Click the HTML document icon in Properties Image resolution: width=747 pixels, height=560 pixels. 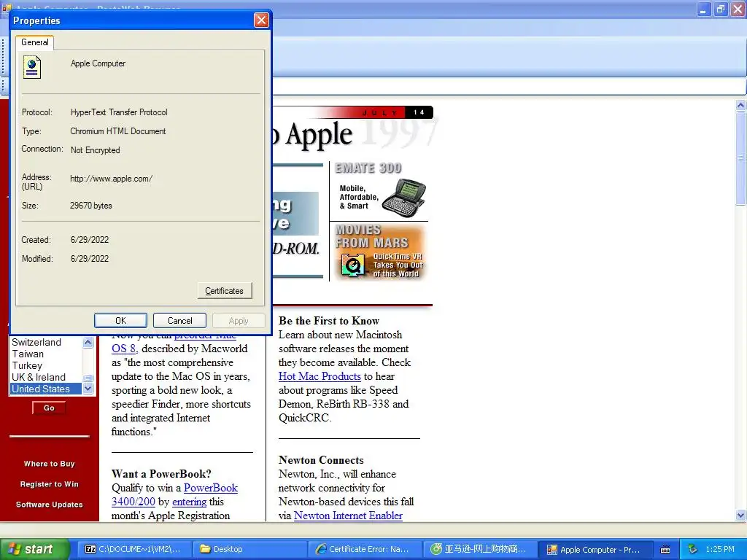coord(32,67)
